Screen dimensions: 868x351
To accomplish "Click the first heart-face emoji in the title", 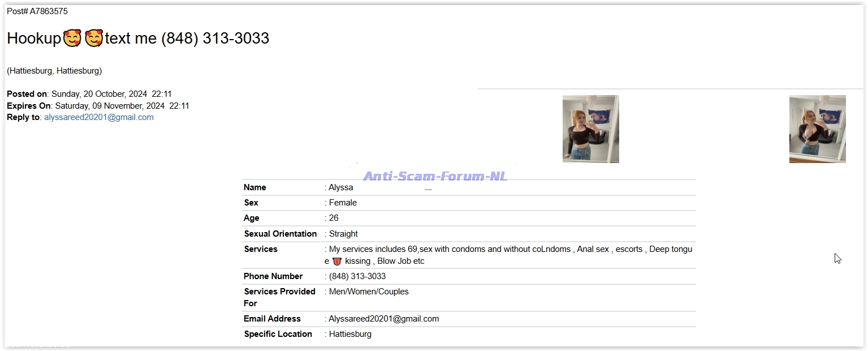I will click(x=72, y=38).
